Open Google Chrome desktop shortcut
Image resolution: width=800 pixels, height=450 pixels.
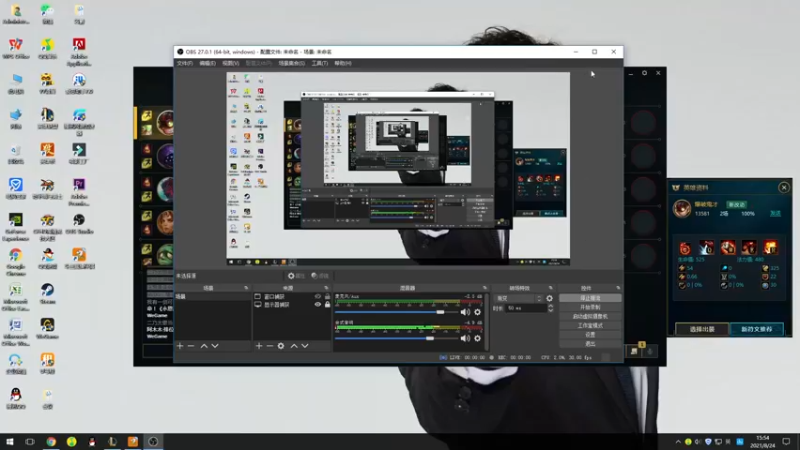pos(15,261)
